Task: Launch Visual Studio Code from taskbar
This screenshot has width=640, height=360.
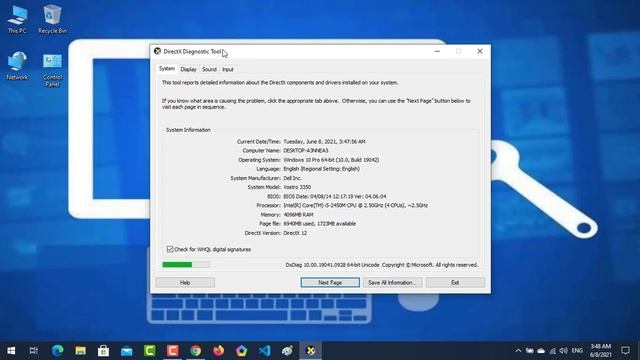Action: pyautogui.click(x=264, y=351)
